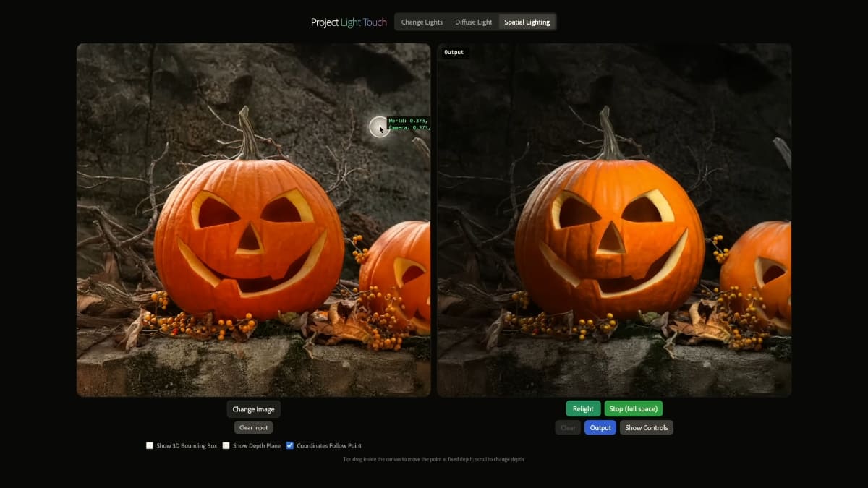Click the input pumpkin image canvas
This screenshot has width=868, height=488.
[x=254, y=220]
